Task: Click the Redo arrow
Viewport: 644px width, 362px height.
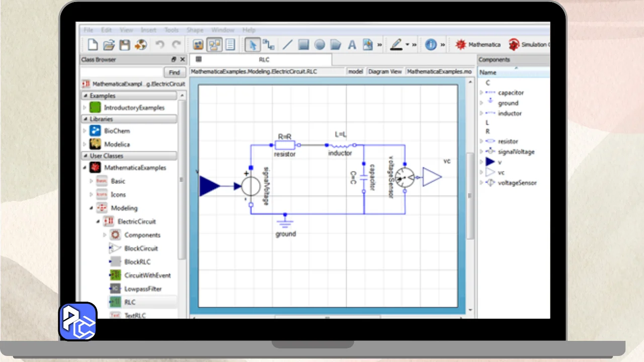Action: pyautogui.click(x=176, y=45)
